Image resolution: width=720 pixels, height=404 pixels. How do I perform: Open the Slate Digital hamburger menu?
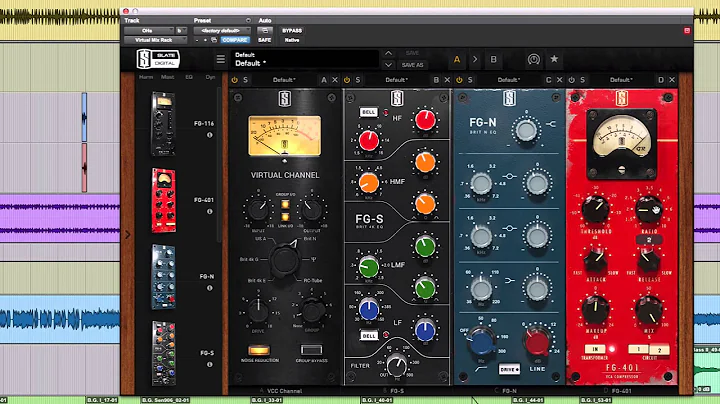click(x=221, y=59)
